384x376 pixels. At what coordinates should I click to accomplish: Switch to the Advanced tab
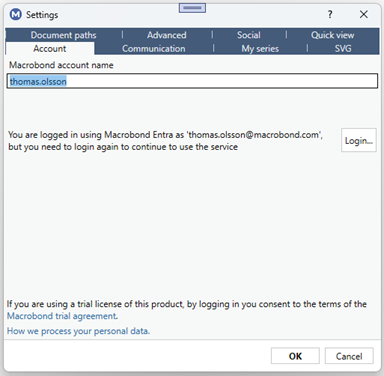(167, 35)
